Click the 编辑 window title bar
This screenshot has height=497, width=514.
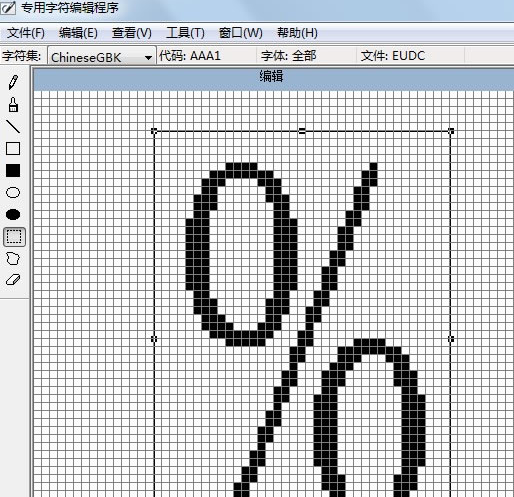tap(273, 77)
